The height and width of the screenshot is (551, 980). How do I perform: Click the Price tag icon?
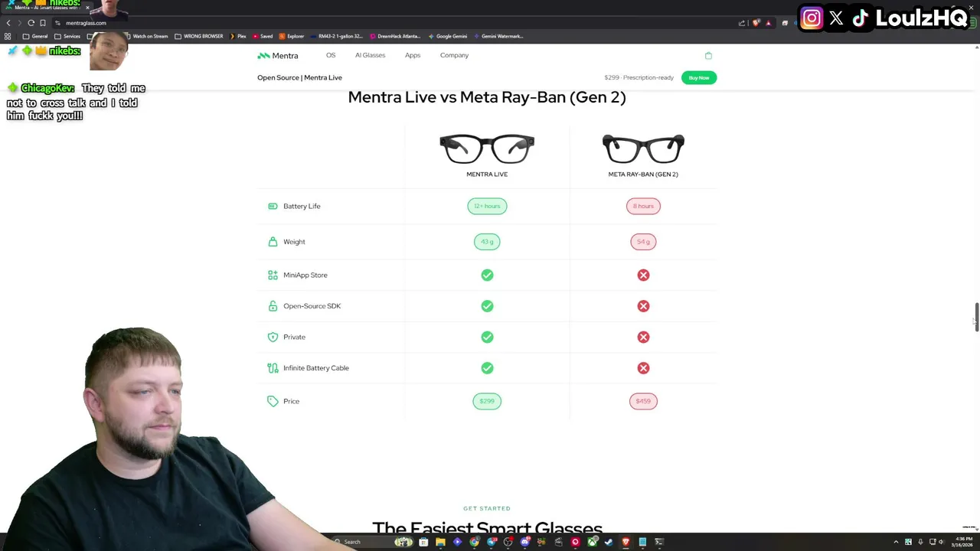tap(273, 401)
